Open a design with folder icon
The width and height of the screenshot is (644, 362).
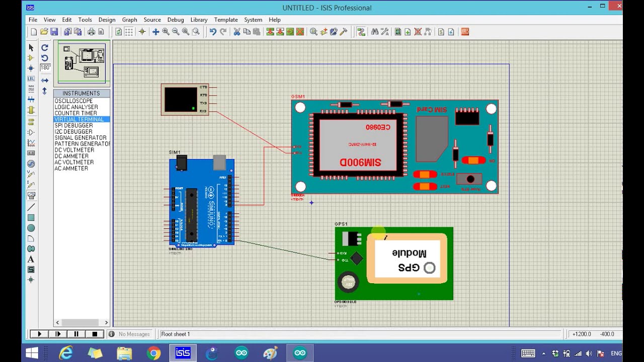pyautogui.click(x=44, y=32)
